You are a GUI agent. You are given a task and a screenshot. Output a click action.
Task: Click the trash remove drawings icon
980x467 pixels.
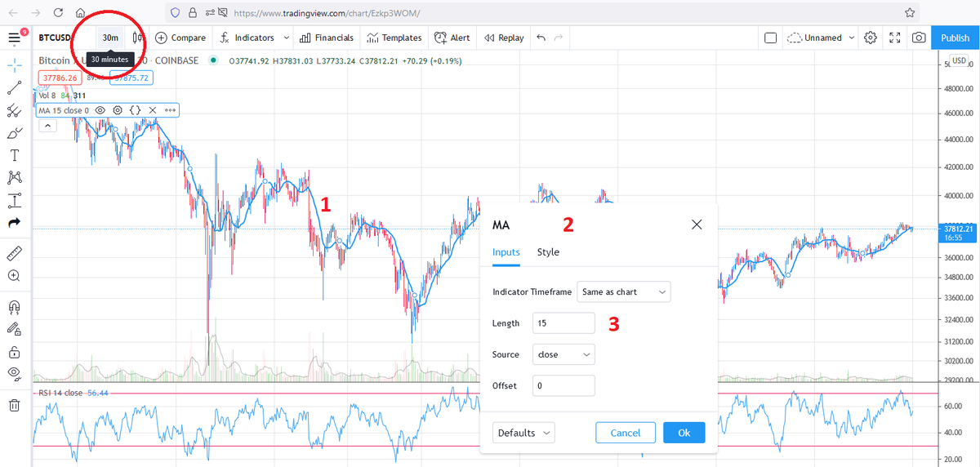pyautogui.click(x=14, y=405)
